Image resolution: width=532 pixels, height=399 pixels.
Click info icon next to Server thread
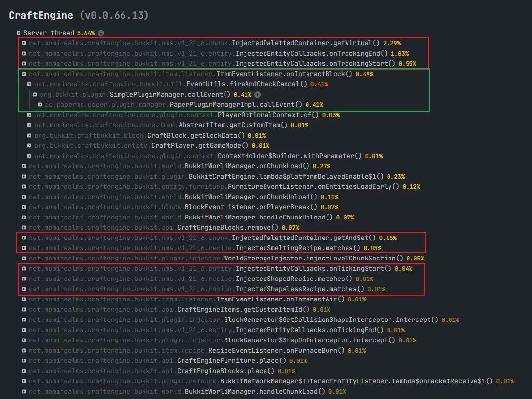101,33
